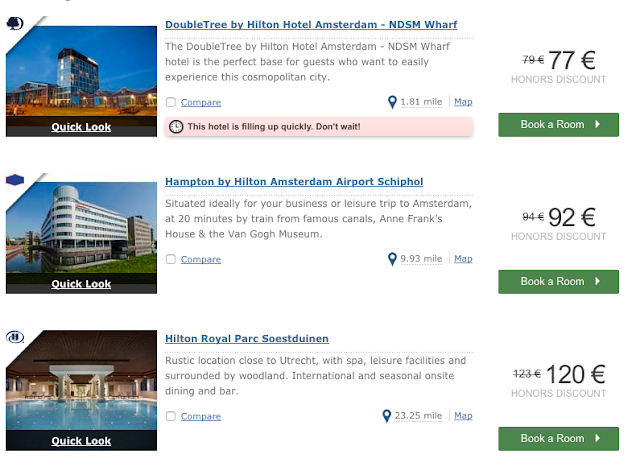The image size is (640, 471).
Task: Click the DoubleTree brand logo icon
Action: point(15,23)
